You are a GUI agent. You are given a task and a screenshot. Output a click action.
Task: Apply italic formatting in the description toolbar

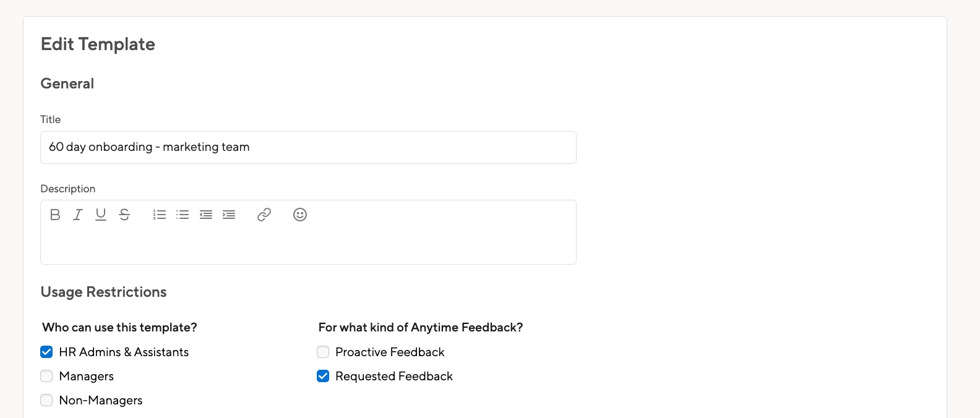point(77,215)
